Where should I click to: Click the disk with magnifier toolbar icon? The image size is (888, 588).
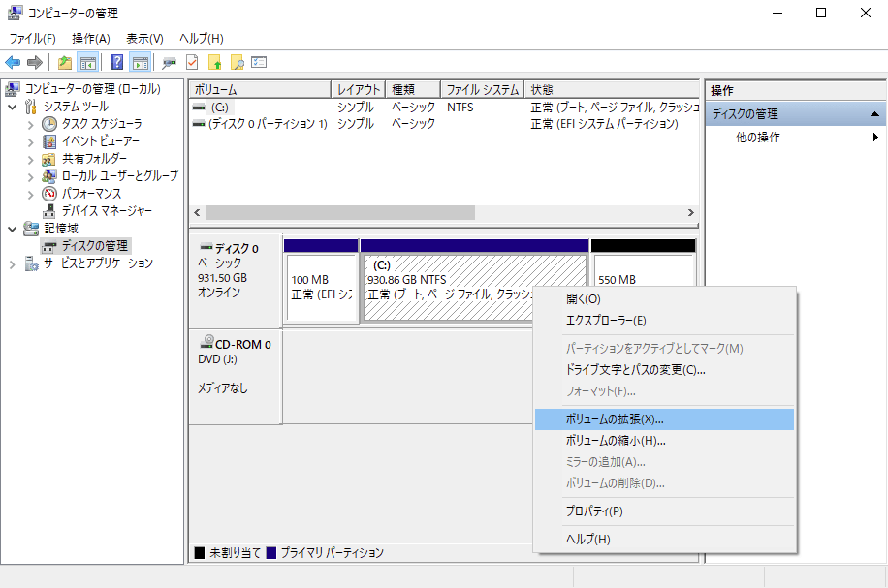[x=169, y=62]
